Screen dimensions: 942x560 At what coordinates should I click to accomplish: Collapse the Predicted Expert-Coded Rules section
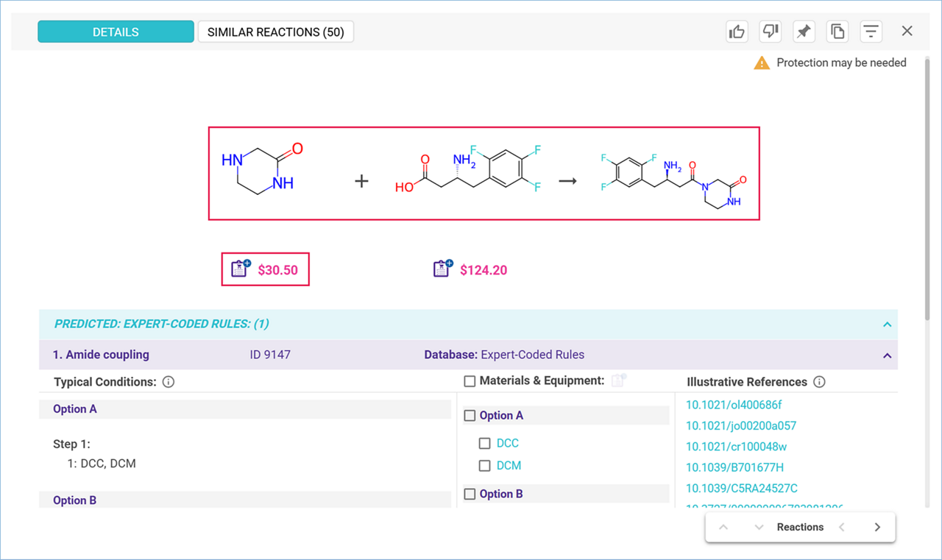[887, 325]
